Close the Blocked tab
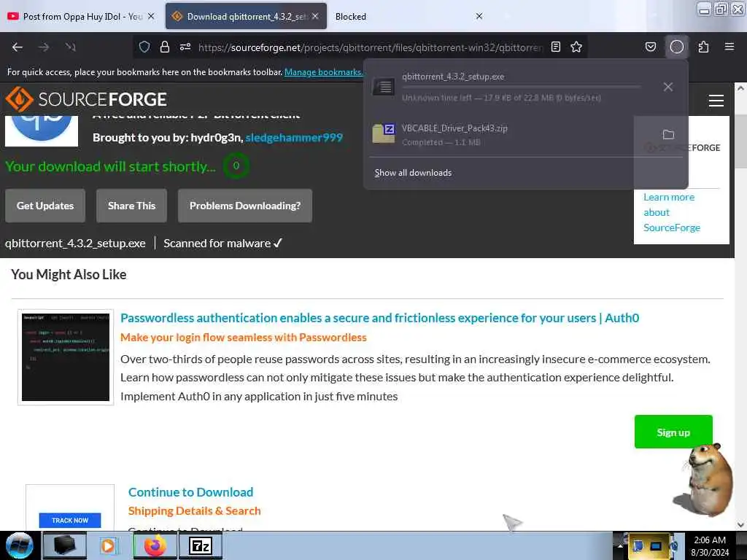Image resolution: width=747 pixels, height=560 pixels. [479, 16]
